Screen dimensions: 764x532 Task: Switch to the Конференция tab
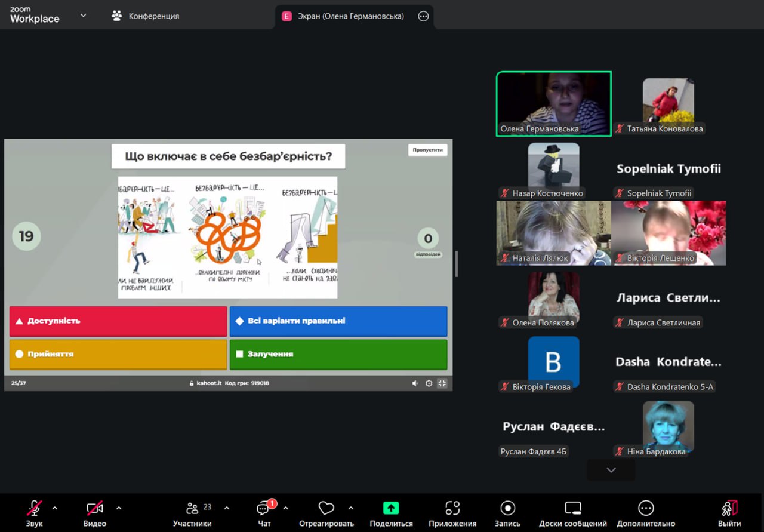click(x=146, y=16)
